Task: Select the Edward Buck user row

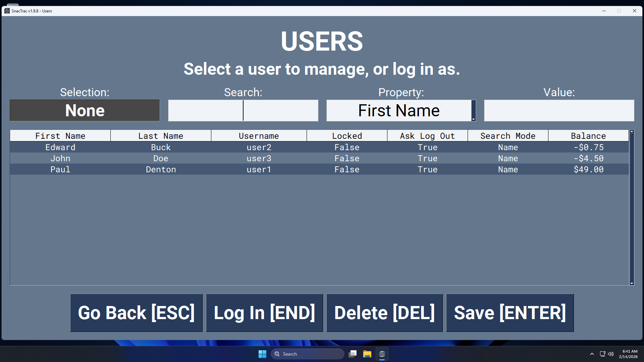Action: (x=161, y=147)
